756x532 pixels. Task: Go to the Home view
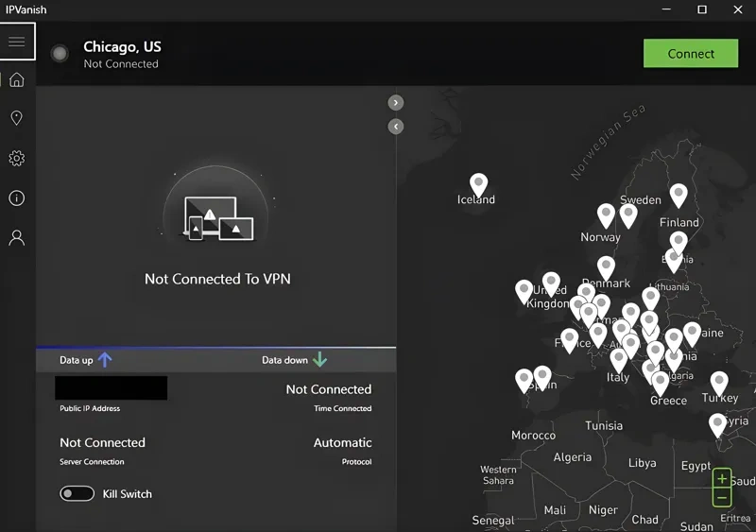click(x=17, y=79)
